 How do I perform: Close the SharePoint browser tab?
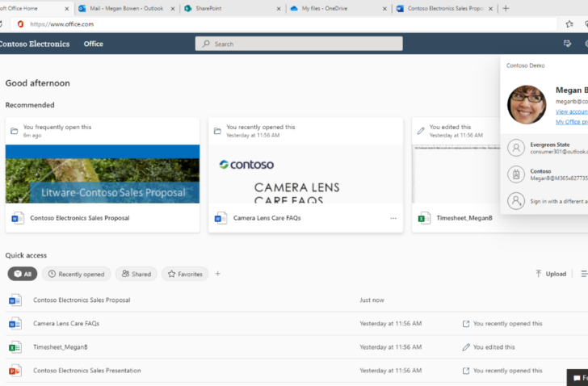point(279,9)
